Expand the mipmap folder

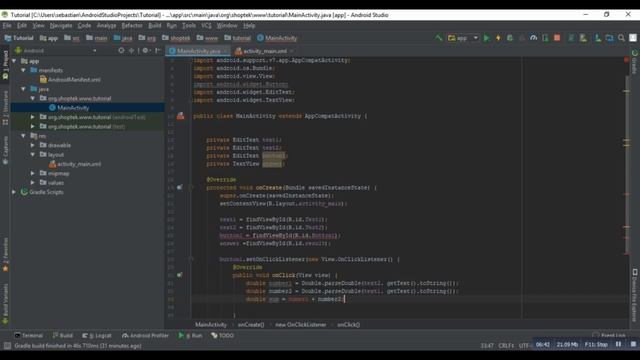[33, 173]
